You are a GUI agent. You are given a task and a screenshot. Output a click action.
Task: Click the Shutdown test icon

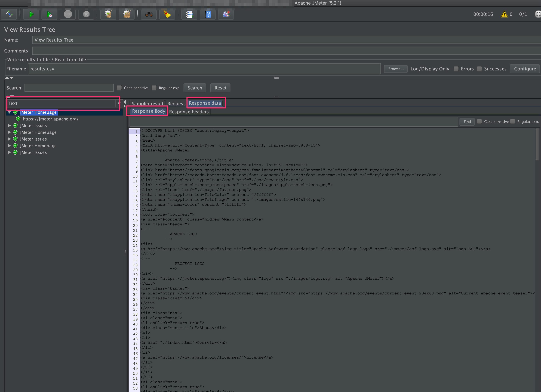click(86, 14)
